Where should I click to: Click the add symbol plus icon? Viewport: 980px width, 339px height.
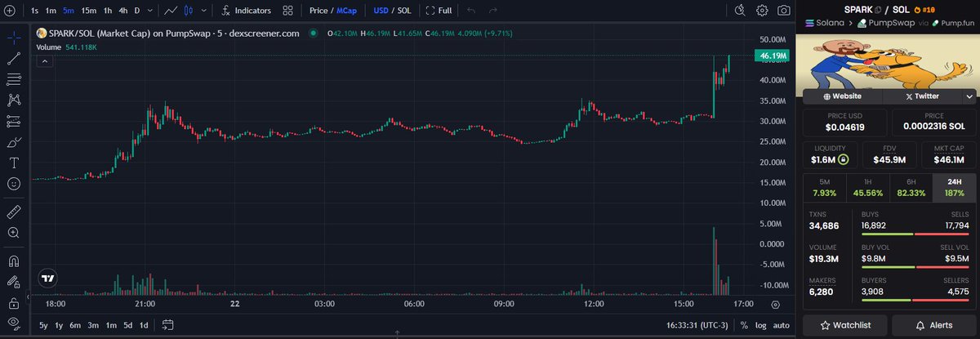(9, 11)
